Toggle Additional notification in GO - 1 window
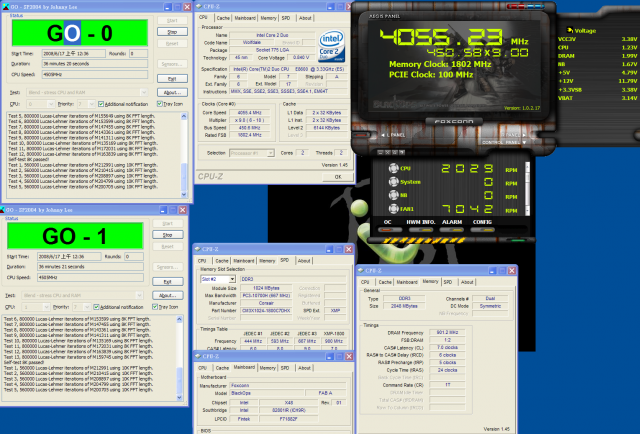Viewport: 640px width, 434px height. pos(96,307)
